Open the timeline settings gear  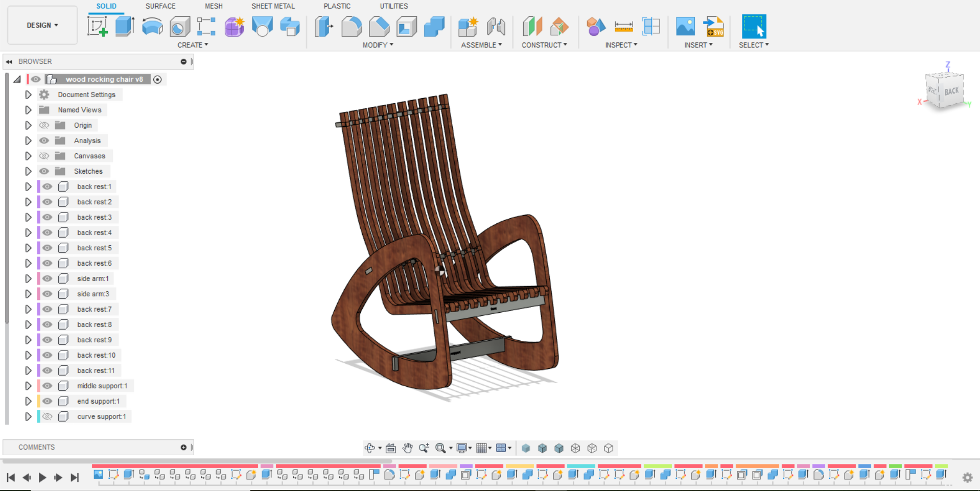tap(967, 477)
